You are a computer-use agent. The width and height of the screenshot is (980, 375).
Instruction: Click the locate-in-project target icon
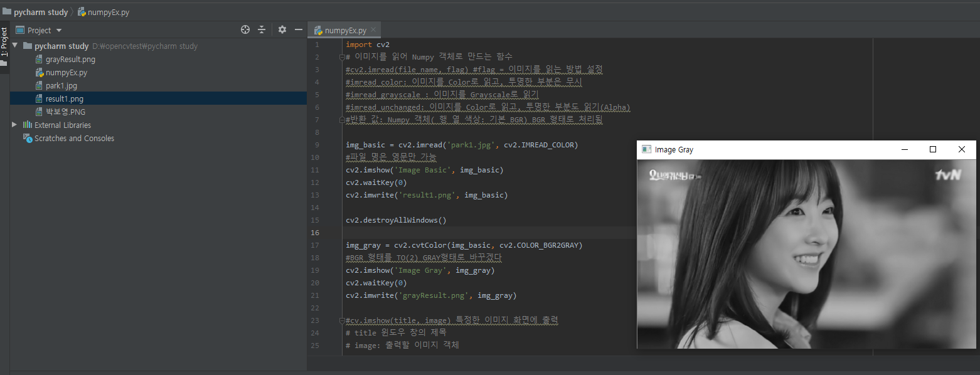coord(245,29)
